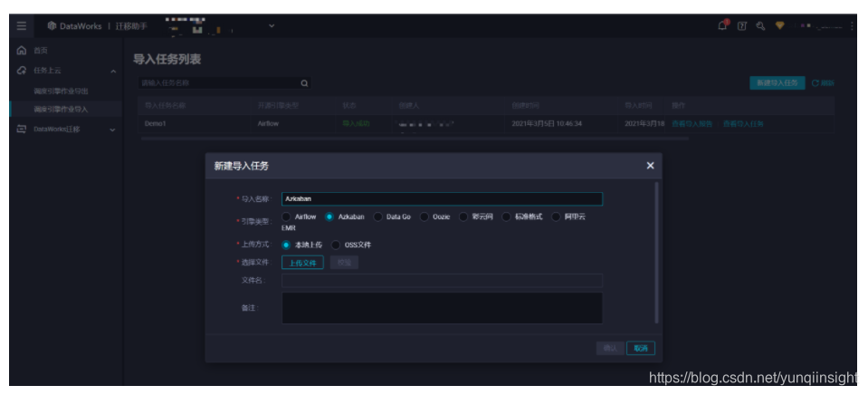Click the 备注 text area
This screenshot has height=395, width=868.
click(x=442, y=308)
